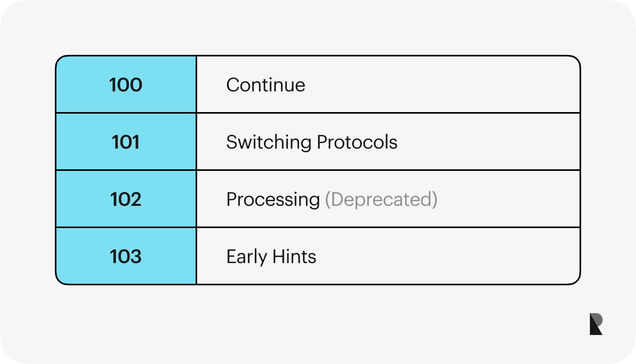Select the word Protocols
This screenshot has width=636, height=364.
click(x=357, y=142)
